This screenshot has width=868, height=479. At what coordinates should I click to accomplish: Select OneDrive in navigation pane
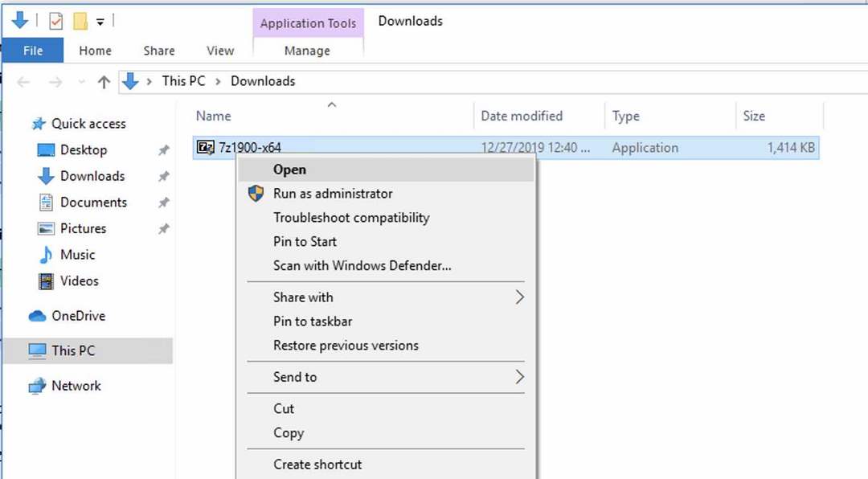click(x=78, y=316)
